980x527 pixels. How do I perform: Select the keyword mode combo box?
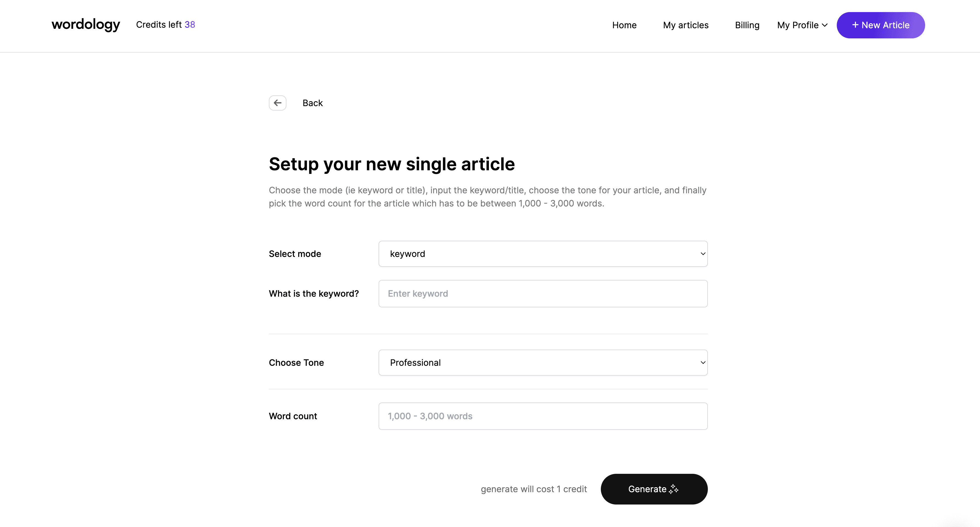tap(543, 254)
